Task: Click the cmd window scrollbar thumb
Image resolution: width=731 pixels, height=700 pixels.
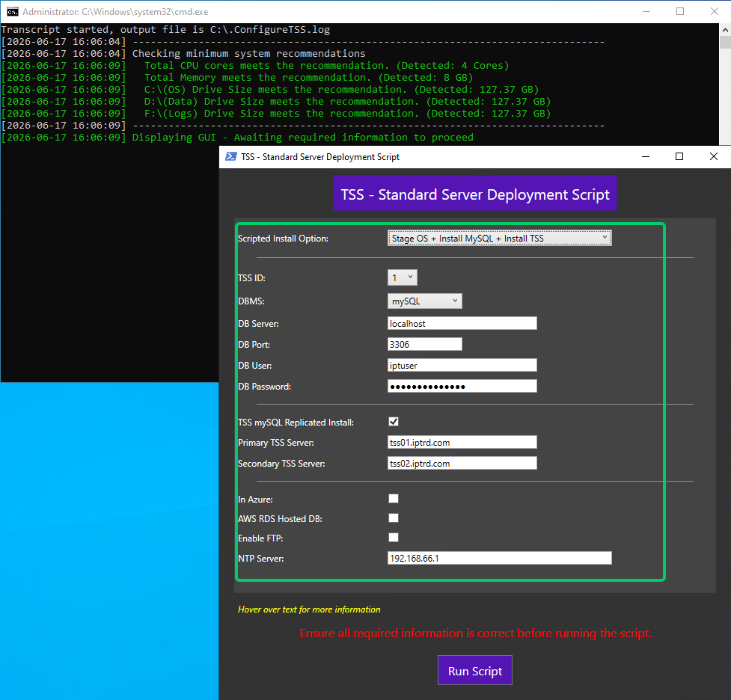Action: (x=725, y=42)
